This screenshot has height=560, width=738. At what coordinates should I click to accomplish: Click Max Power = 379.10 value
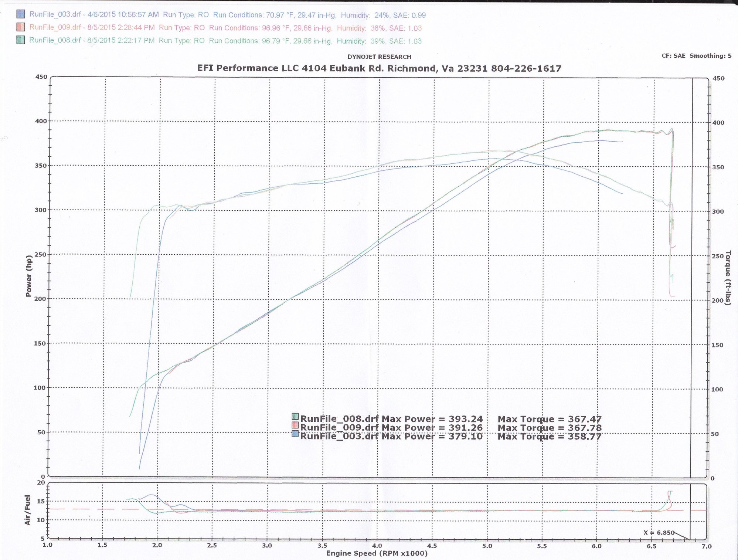(432, 437)
